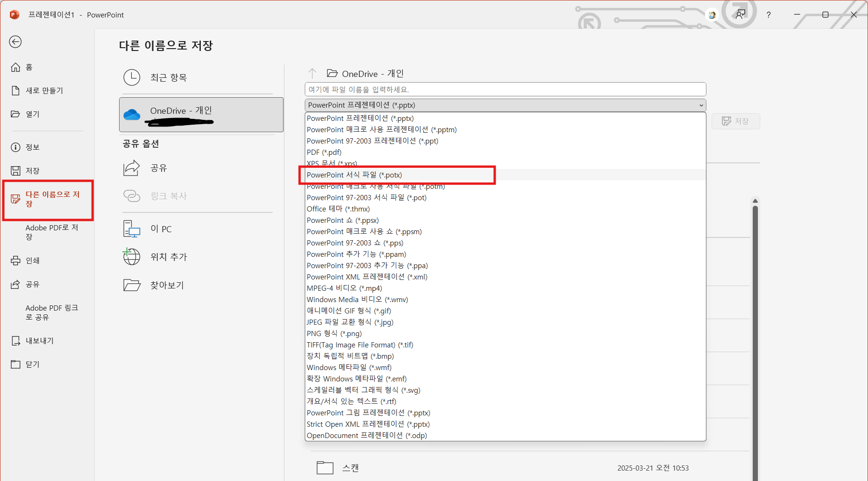This screenshot has width=868, height=481.
Task: Choose PowerPoint 매크로 사용 쇼 (*.ppsm)
Action: 506,232
